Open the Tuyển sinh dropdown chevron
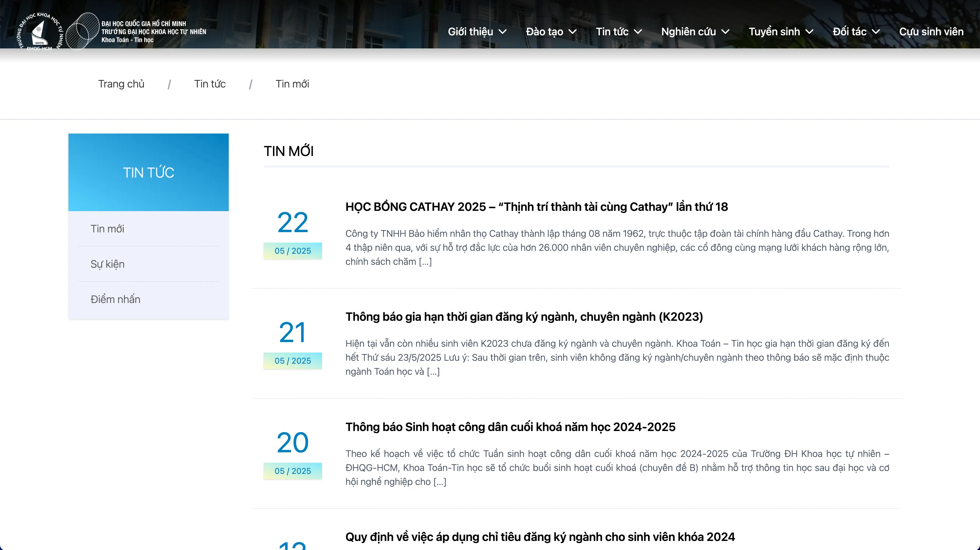The image size is (980, 550). [810, 31]
